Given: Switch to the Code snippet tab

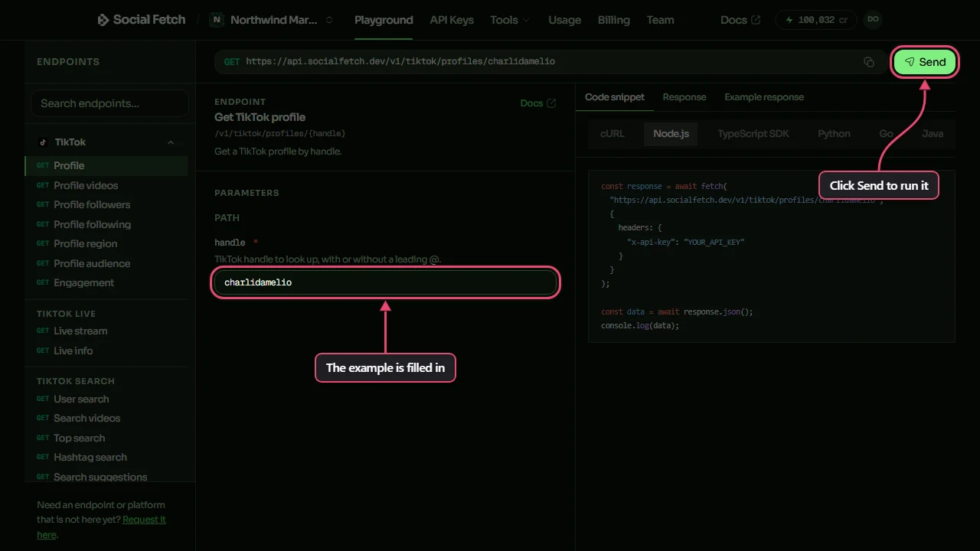Looking at the screenshot, I should point(615,97).
